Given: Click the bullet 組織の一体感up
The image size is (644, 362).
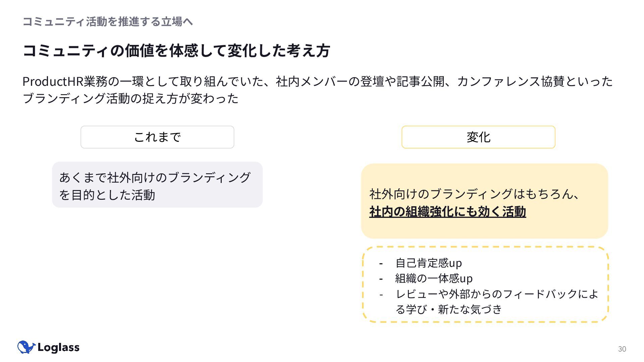Looking at the screenshot, I should pos(434,279).
